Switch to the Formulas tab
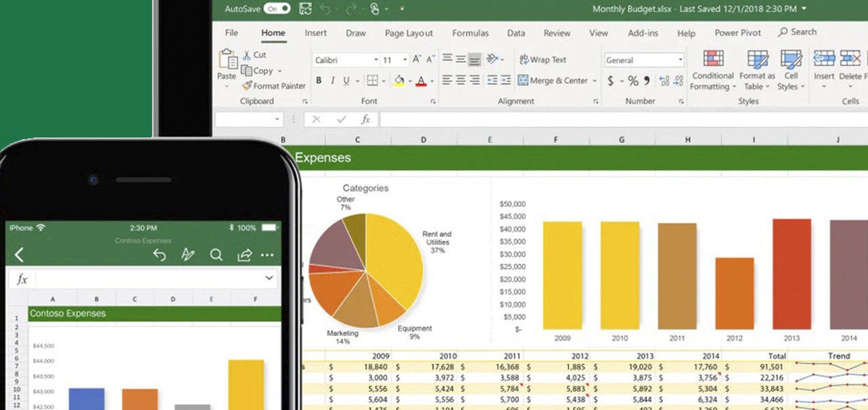Screen dimensions: 868x410 471,33
